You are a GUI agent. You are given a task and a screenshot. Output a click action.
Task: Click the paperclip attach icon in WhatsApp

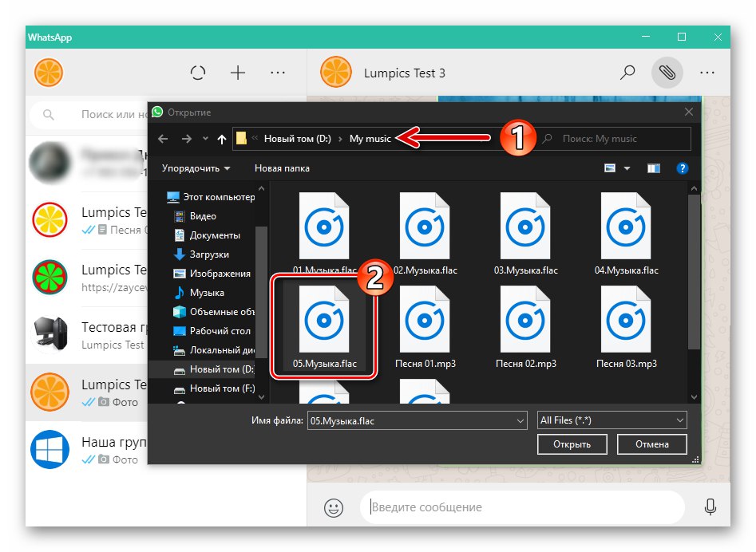667,73
